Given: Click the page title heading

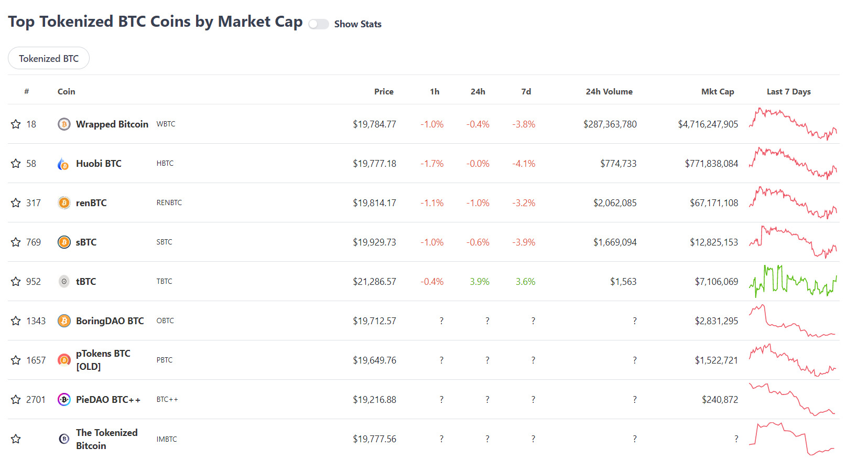Looking at the screenshot, I should pos(155,22).
